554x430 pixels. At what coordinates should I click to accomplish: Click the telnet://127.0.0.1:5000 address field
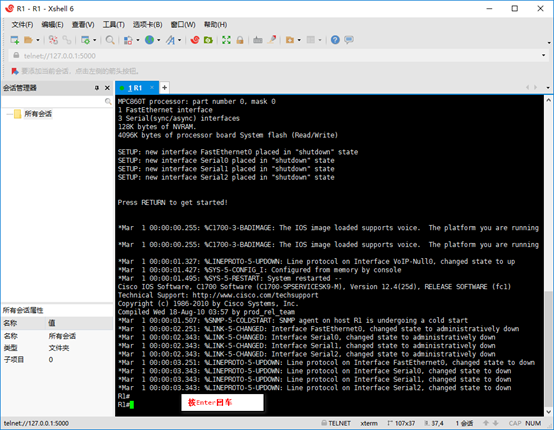pos(277,56)
